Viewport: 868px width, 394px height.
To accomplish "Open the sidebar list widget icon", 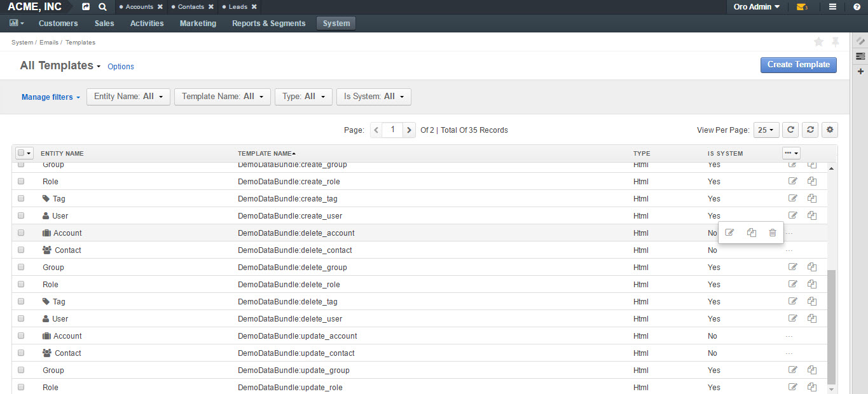I will [860, 56].
